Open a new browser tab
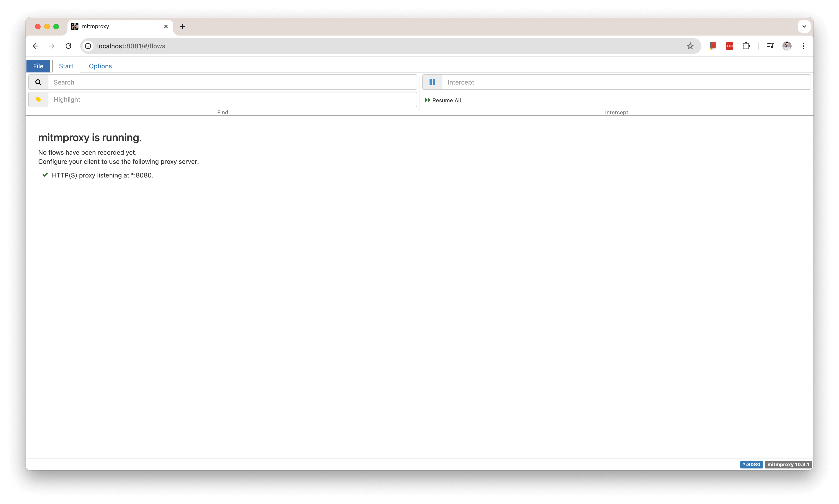839x504 pixels. tap(182, 26)
